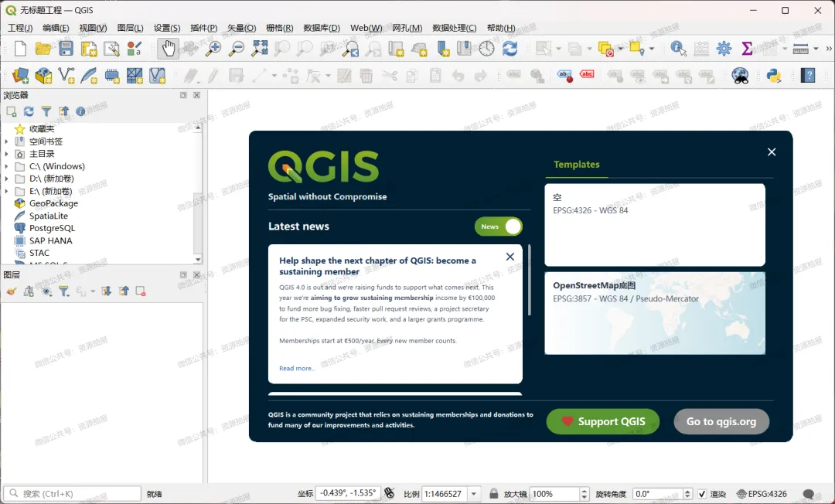This screenshot has width=835, height=504.
Task: Select the Zoom Out magnifier tool
Action: point(237,49)
